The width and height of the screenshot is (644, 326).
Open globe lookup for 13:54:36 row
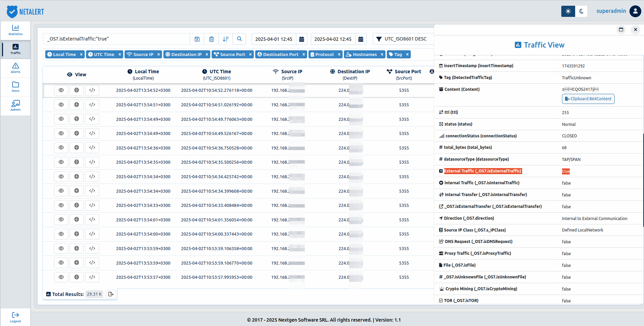(77, 147)
